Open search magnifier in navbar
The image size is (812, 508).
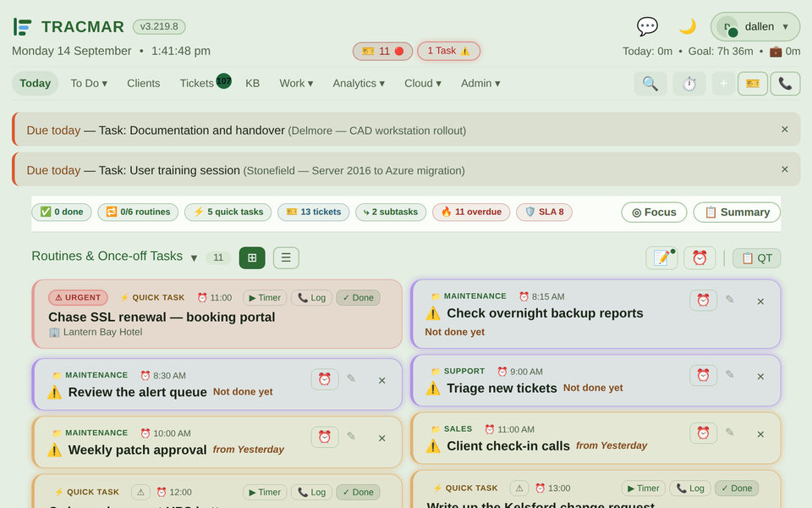(650, 84)
